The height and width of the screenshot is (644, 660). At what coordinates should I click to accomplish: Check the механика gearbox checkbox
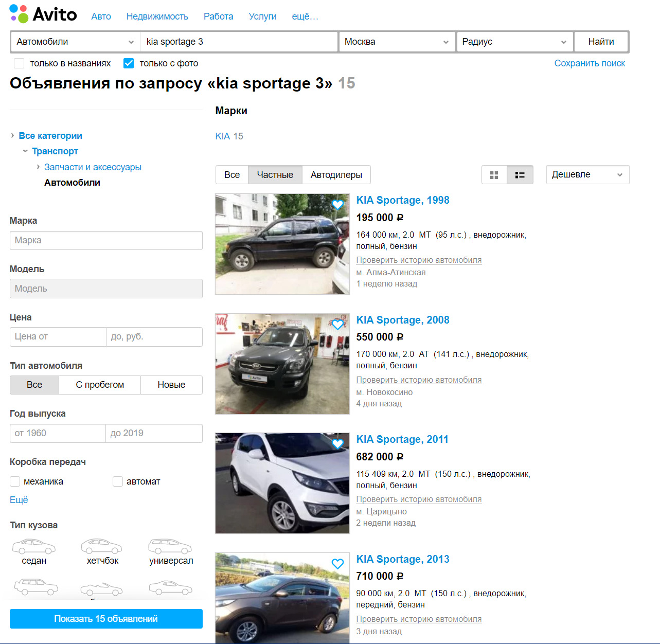15,481
